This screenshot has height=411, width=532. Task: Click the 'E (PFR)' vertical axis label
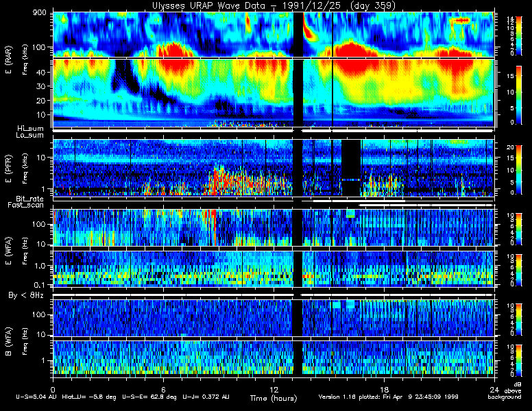click(8, 169)
